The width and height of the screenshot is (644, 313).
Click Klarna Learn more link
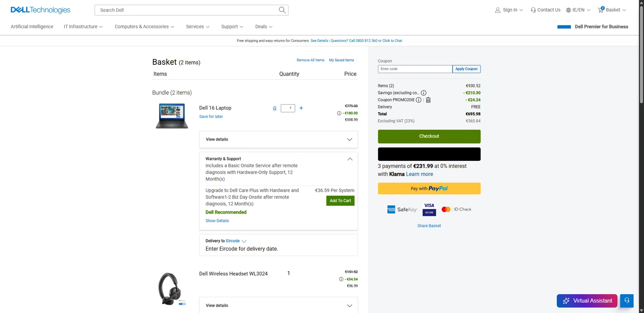point(419,174)
